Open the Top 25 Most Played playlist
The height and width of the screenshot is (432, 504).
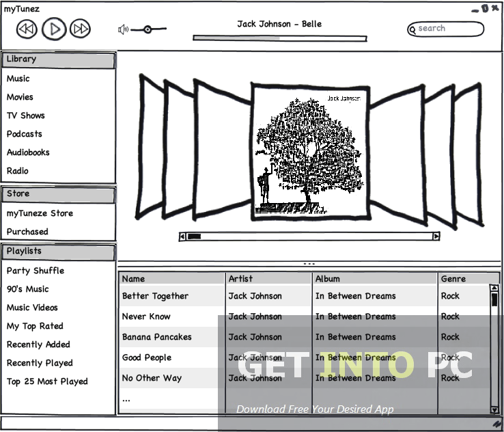[x=47, y=381]
